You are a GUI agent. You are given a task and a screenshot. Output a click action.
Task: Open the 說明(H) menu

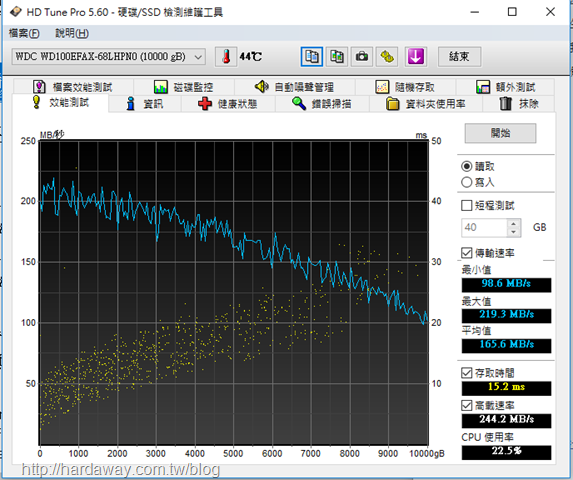click(72, 34)
